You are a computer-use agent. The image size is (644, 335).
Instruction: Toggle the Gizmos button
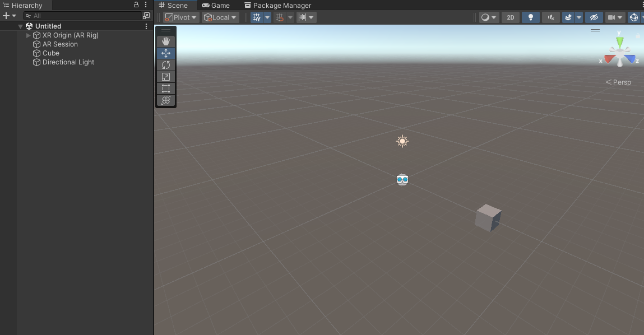click(634, 17)
